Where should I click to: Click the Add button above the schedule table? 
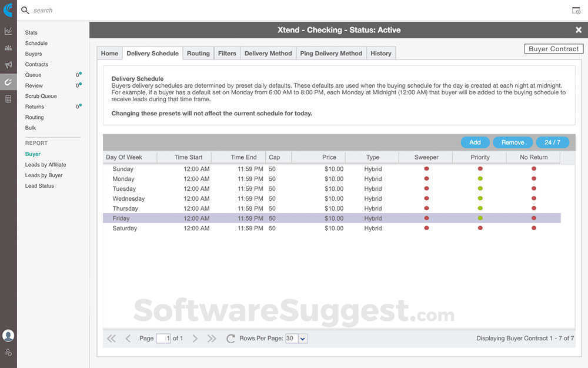tap(475, 142)
